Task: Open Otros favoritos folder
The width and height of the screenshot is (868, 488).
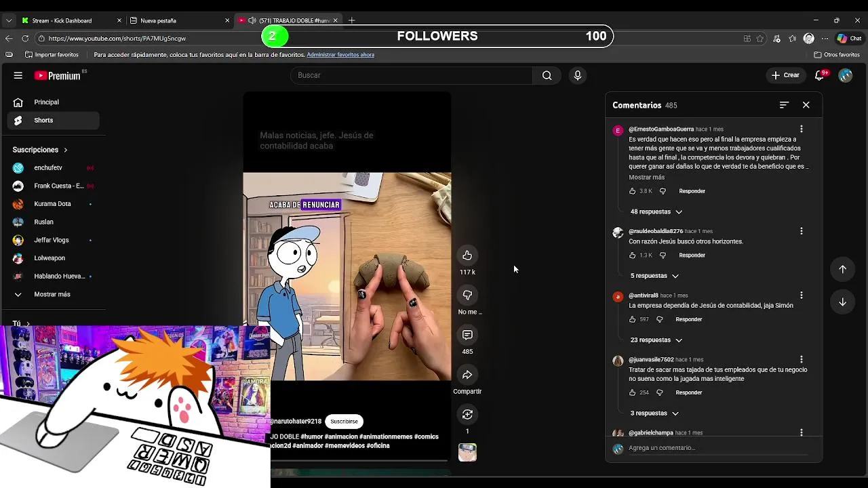Action: (x=837, y=55)
